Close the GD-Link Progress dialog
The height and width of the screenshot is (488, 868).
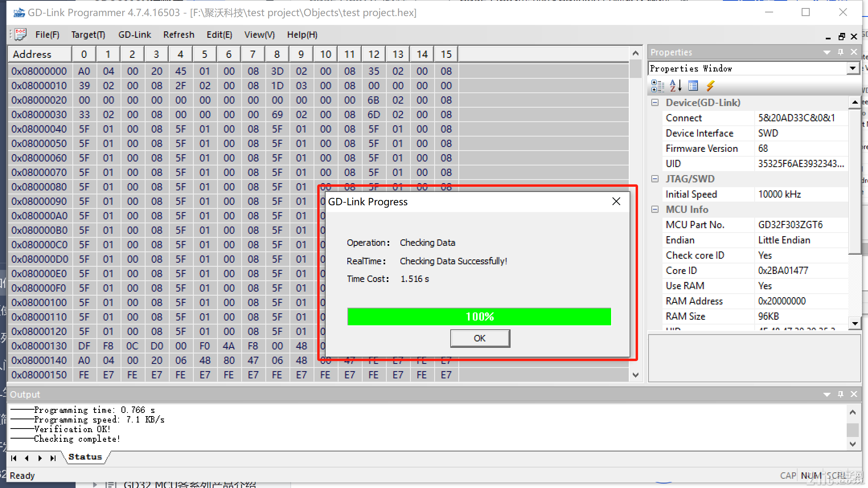coord(616,201)
